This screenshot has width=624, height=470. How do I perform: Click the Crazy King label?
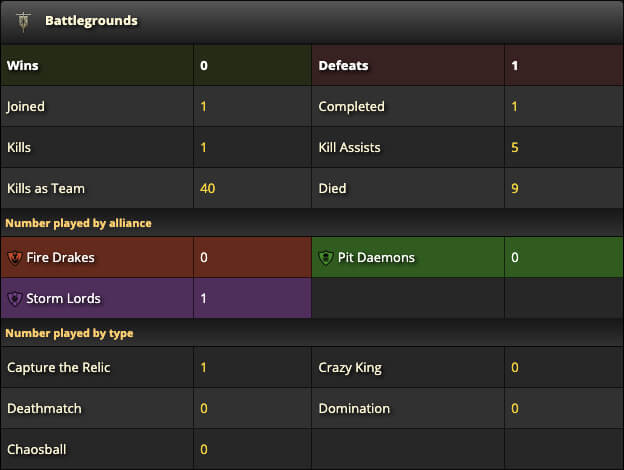click(350, 368)
